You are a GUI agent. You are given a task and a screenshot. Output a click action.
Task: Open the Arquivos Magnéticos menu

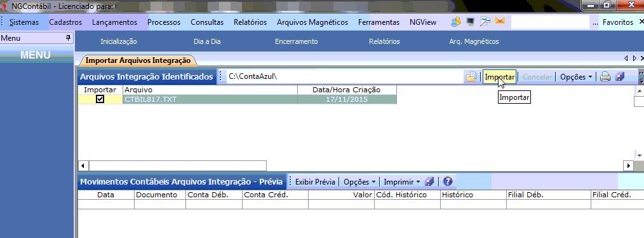pyautogui.click(x=312, y=22)
